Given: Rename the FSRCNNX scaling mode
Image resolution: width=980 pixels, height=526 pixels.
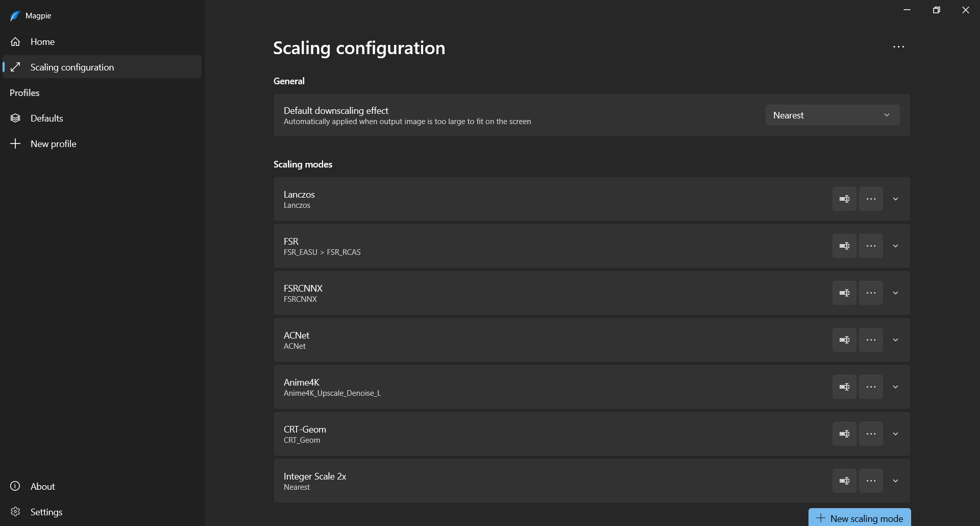Looking at the screenshot, I should [x=844, y=293].
